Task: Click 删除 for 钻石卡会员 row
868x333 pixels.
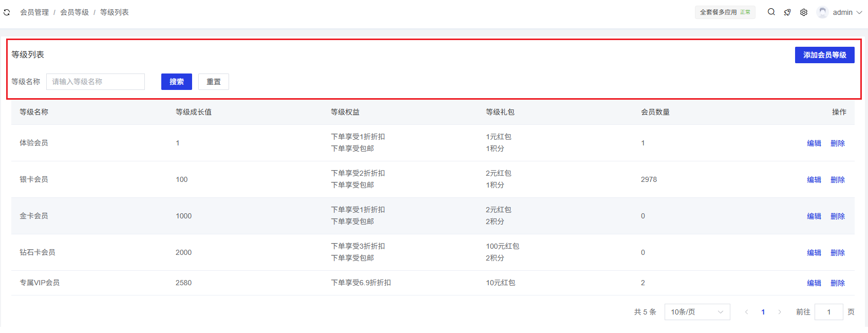Action: [837, 253]
